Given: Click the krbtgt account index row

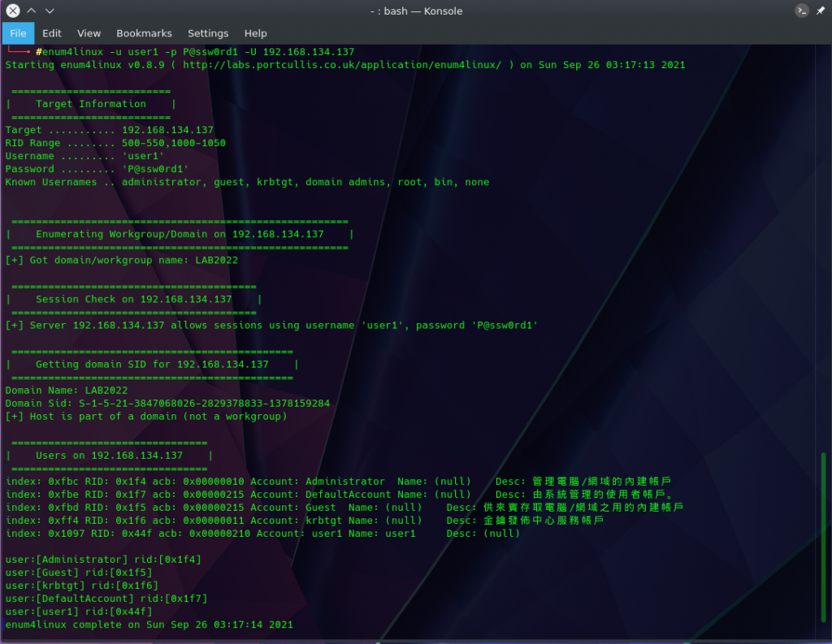Looking at the screenshot, I should pyautogui.click(x=305, y=521).
